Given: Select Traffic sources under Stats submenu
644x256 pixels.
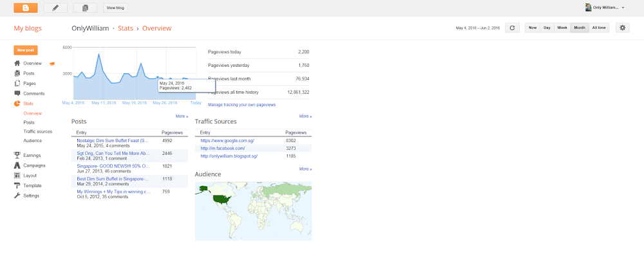Looking at the screenshot, I should coord(38,132).
